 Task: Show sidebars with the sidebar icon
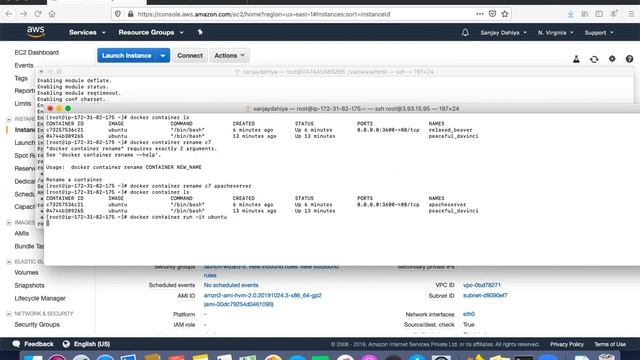tap(599, 14)
